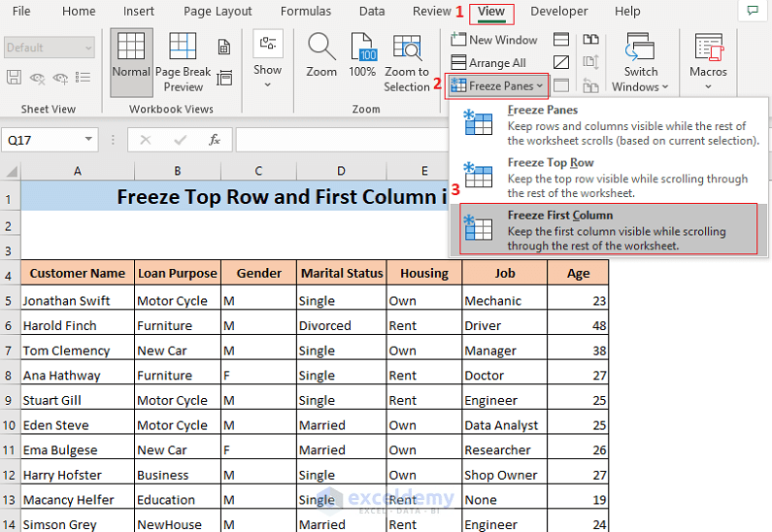Open the Name Box dropdown arrow
772x532 pixels.
pyautogui.click(x=88, y=139)
